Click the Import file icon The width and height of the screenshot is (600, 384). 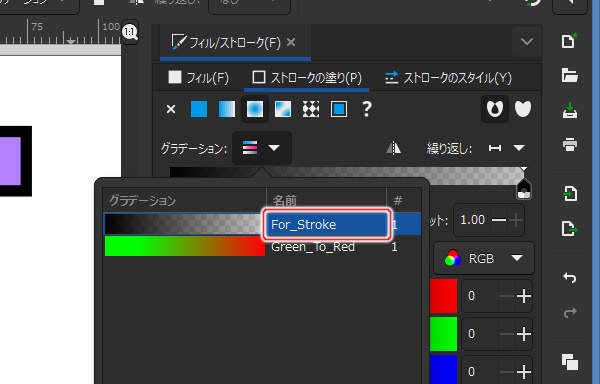[x=569, y=194]
